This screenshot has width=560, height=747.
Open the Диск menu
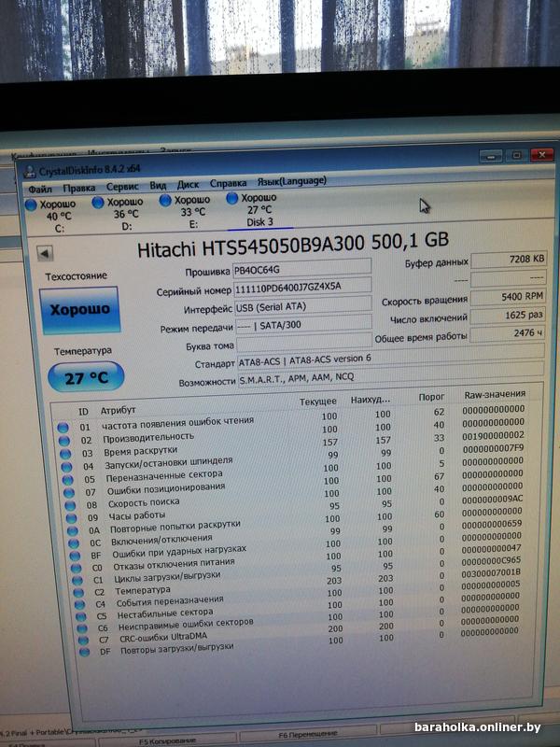click(189, 184)
